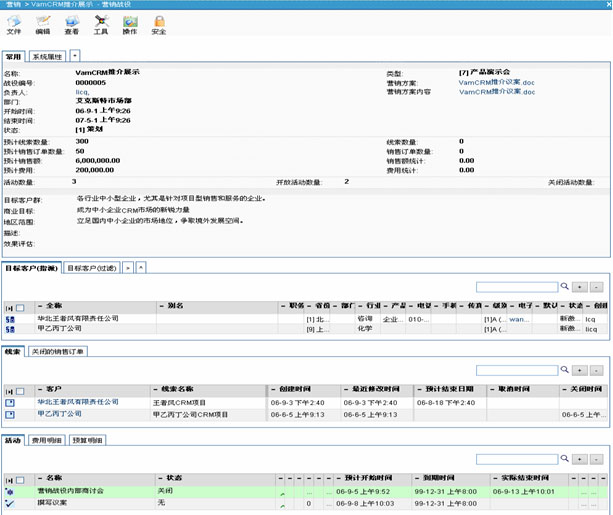Click the 操作 (Actions) toolbar icon
This screenshot has width=613, height=515.
point(130,24)
